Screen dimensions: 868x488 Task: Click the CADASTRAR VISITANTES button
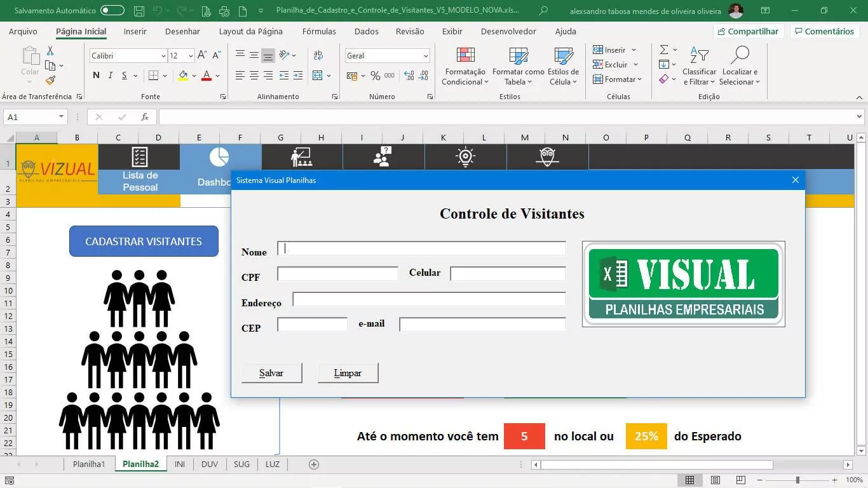tap(144, 241)
